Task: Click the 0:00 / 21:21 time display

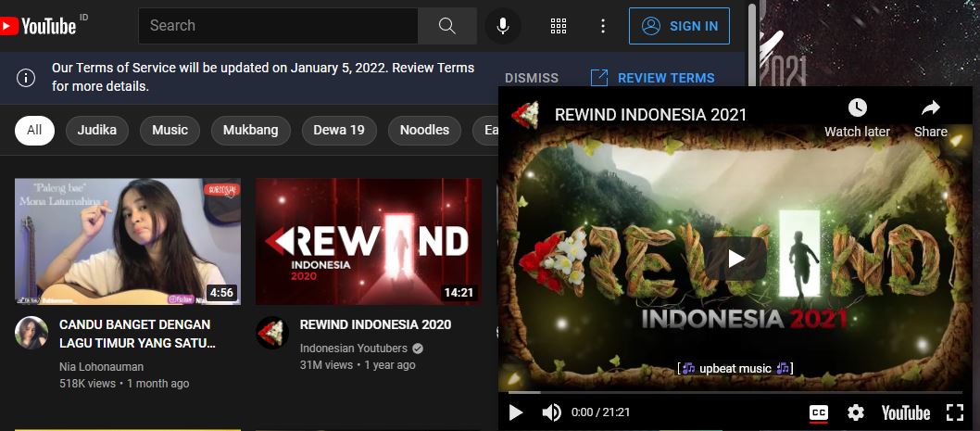Action: [600, 412]
